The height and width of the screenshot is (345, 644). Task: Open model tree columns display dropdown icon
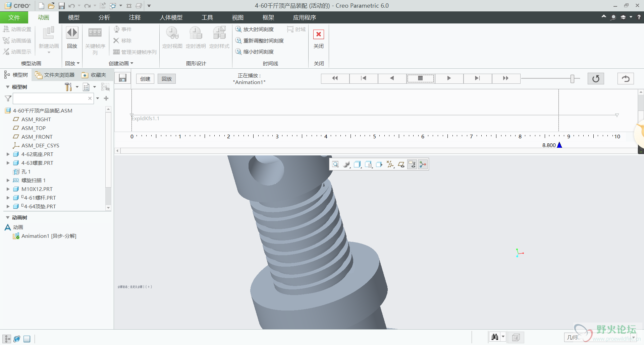(x=86, y=87)
